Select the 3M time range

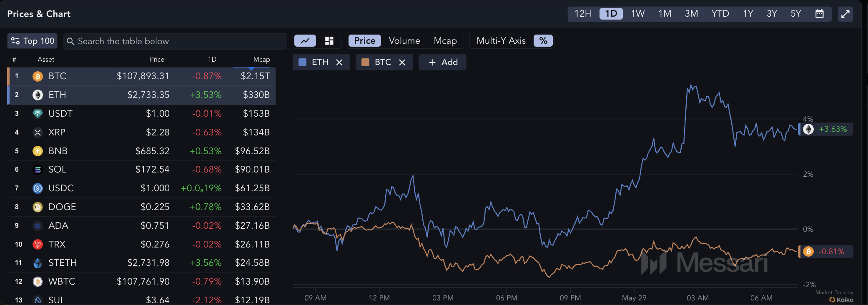pyautogui.click(x=692, y=14)
